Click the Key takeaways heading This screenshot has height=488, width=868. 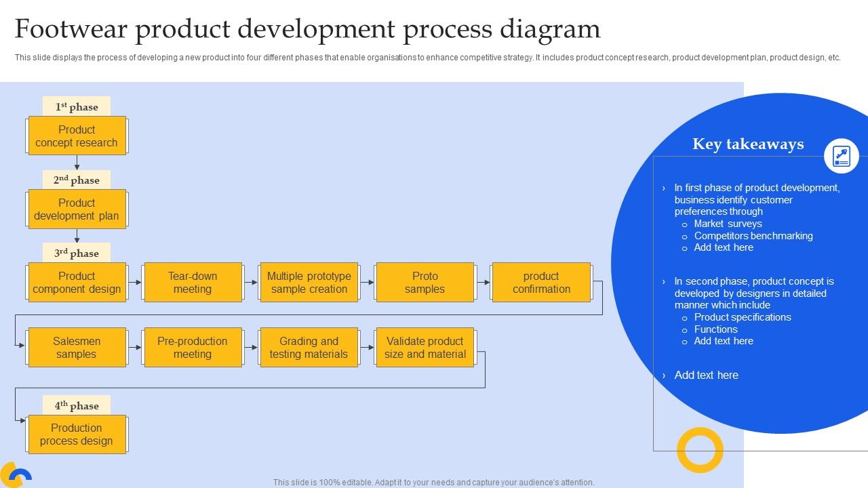(748, 144)
